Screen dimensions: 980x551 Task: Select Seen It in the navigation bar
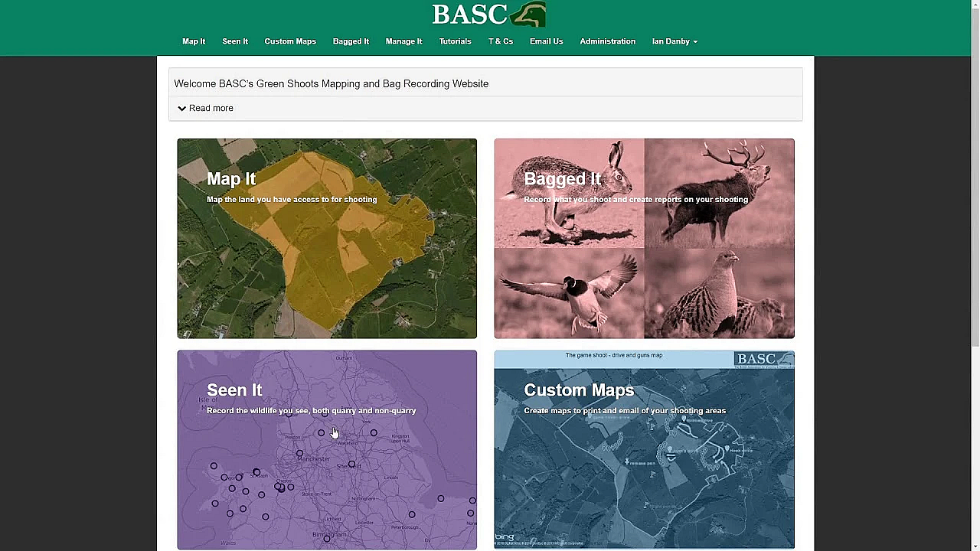(235, 41)
